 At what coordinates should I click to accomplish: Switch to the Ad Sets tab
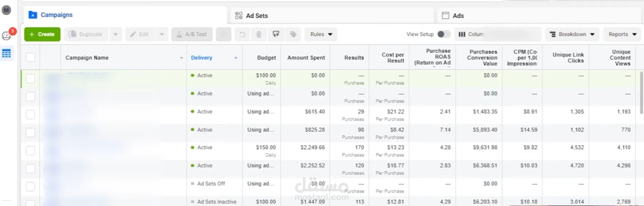click(x=332, y=16)
